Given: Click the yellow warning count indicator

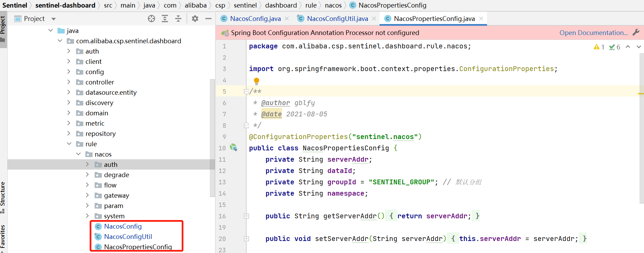Looking at the screenshot, I should (x=599, y=47).
